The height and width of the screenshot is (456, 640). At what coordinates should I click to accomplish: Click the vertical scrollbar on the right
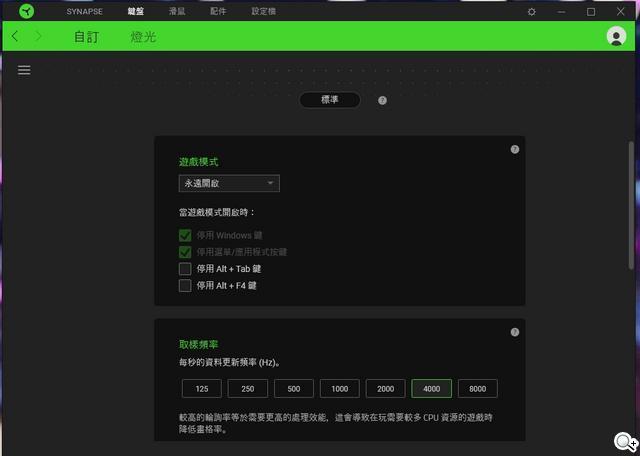coord(630,200)
